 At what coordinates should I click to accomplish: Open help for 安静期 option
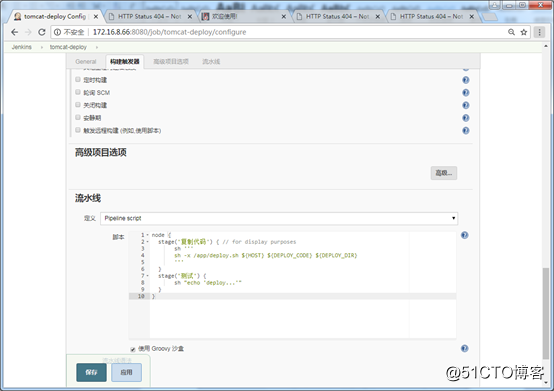466,118
